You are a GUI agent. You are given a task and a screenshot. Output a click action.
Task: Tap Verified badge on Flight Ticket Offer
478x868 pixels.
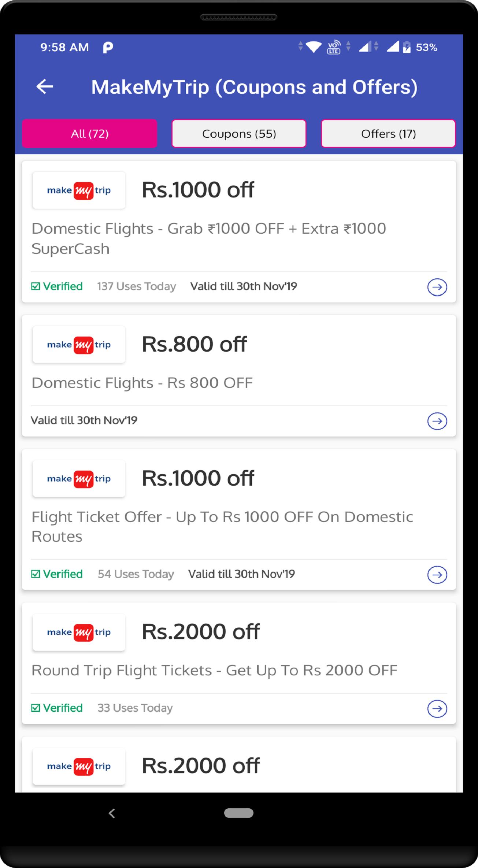point(57,574)
